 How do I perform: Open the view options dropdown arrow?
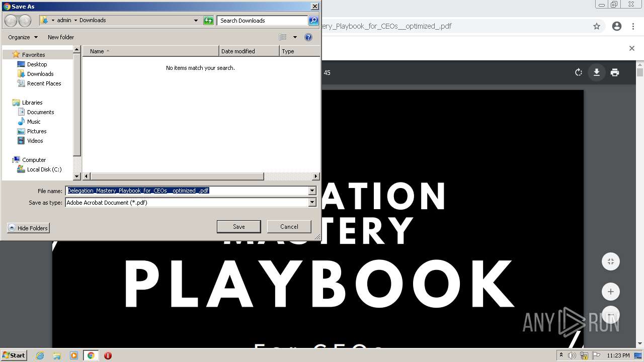point(295,37)
